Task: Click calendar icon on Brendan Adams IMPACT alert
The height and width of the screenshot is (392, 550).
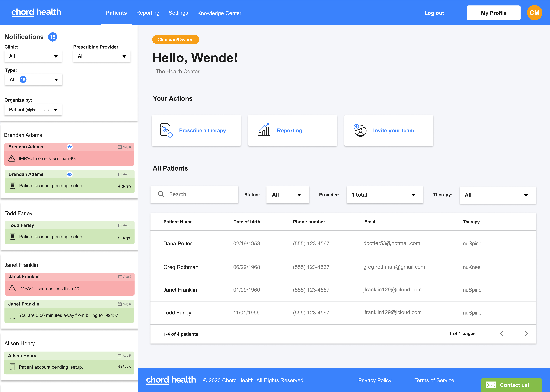Action: 120,147
